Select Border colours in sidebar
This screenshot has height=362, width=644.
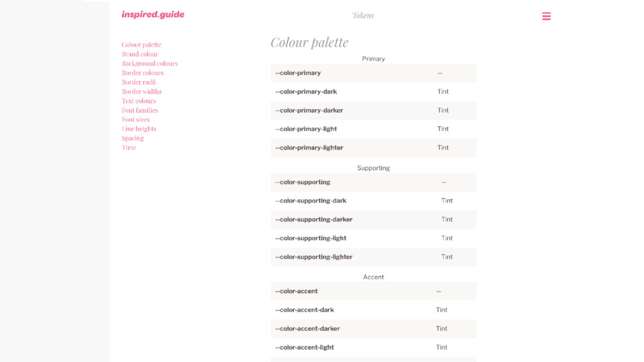(x=143, y=73)
